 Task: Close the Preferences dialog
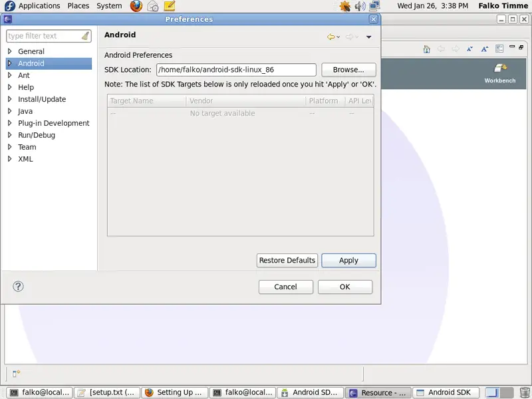click(373, 19)
